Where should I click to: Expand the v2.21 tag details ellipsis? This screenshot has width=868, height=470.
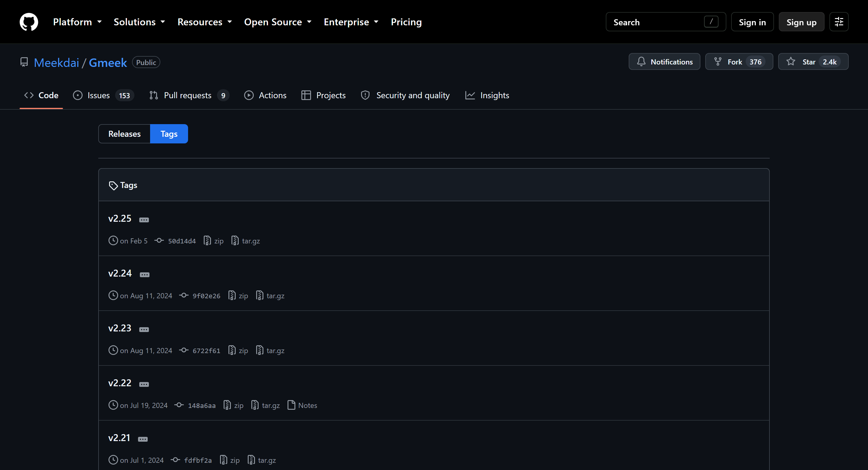(143, 439)
